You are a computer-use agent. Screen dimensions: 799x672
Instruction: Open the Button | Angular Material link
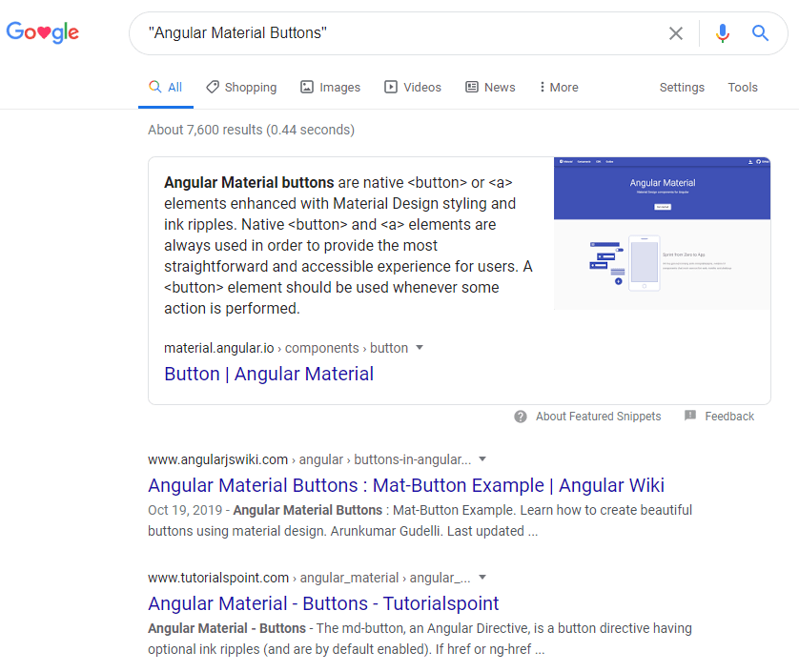coord(269,374)
